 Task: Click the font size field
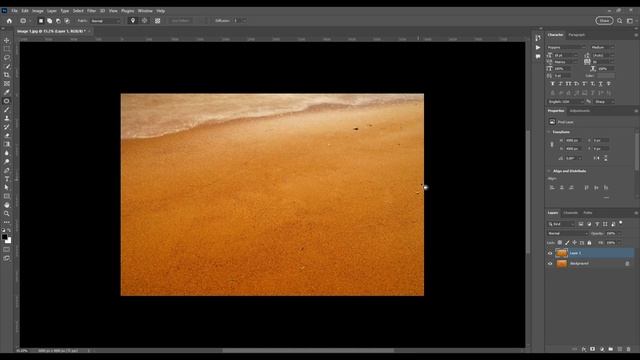566,55
